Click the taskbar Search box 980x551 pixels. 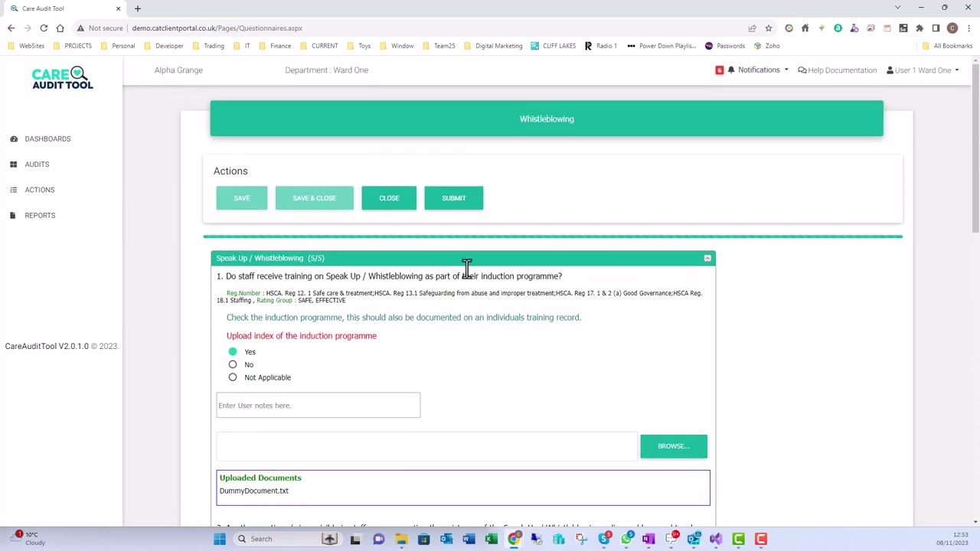287,539
